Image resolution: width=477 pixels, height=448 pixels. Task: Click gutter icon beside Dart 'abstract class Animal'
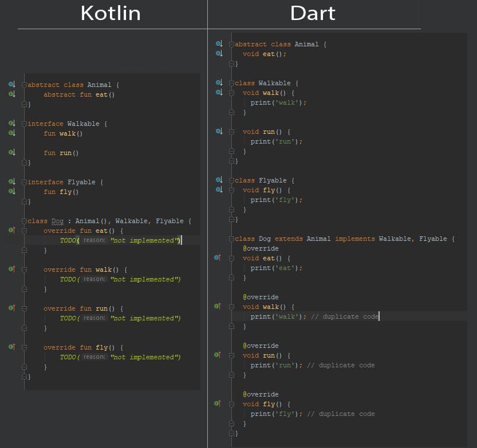[219, 43]
